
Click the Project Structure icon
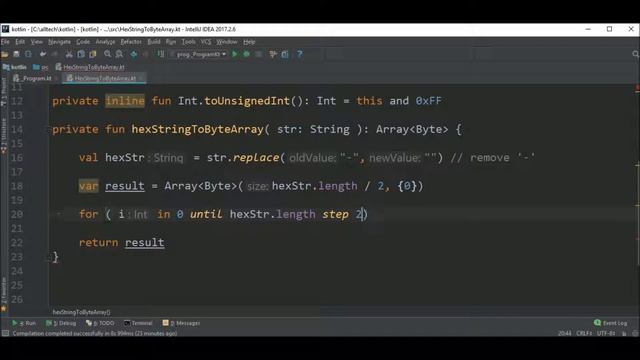(x=273, y=54)
